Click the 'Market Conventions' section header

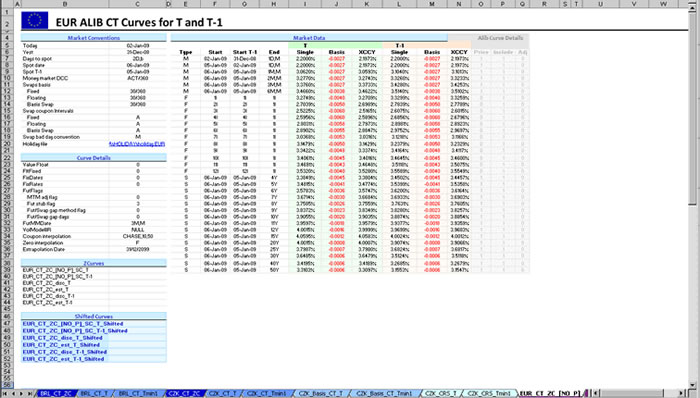coord(94,38)
